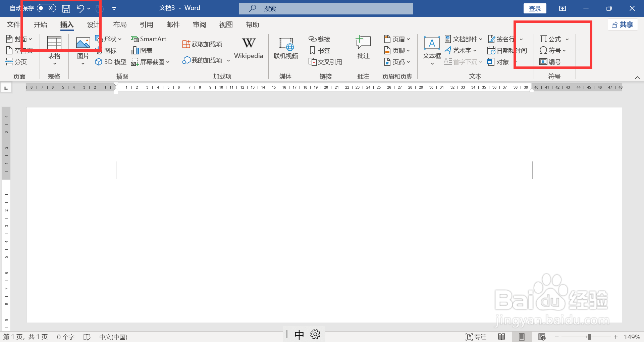The width and height of the screenshot is (644, 342).
Task: Click the zoom out minus button
Action: point(557,337)
